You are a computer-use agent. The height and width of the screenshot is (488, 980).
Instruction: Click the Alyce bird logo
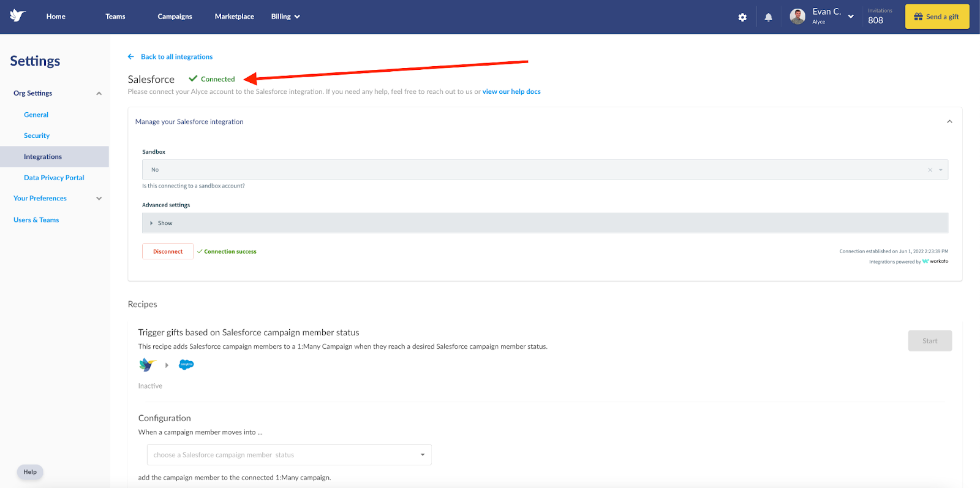point(18,16)
